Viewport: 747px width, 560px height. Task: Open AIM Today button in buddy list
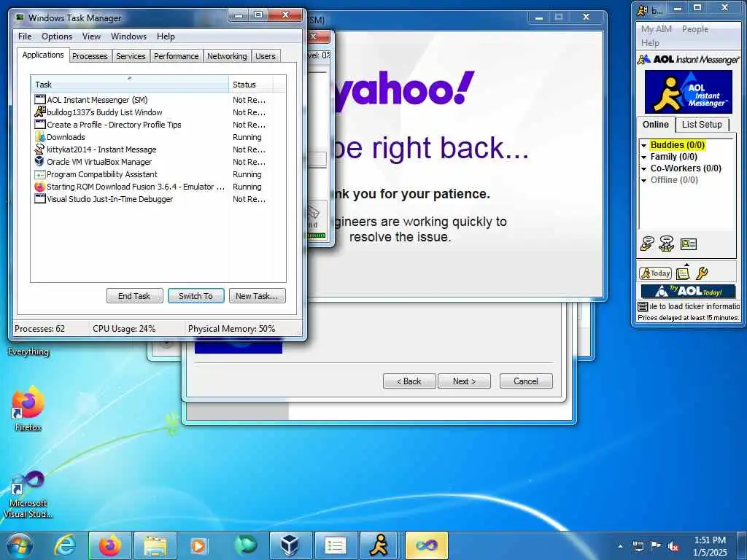click(656, 273)
